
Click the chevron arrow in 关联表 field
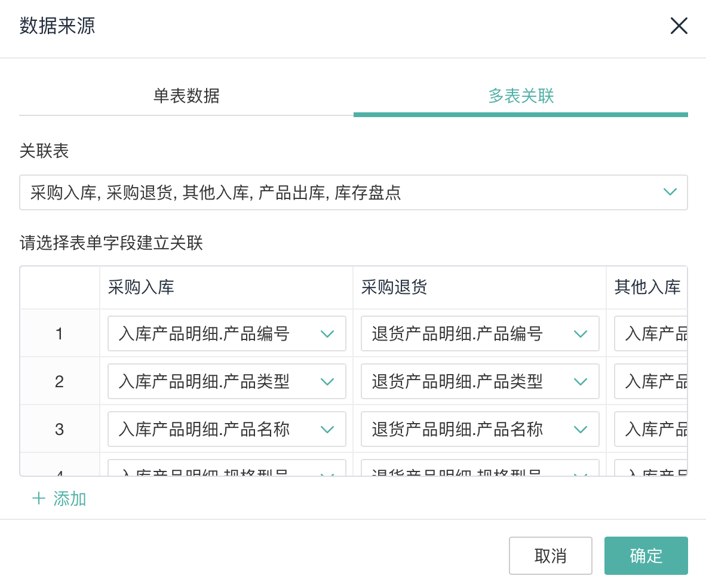pyautogui.click(x=670, y=192)
